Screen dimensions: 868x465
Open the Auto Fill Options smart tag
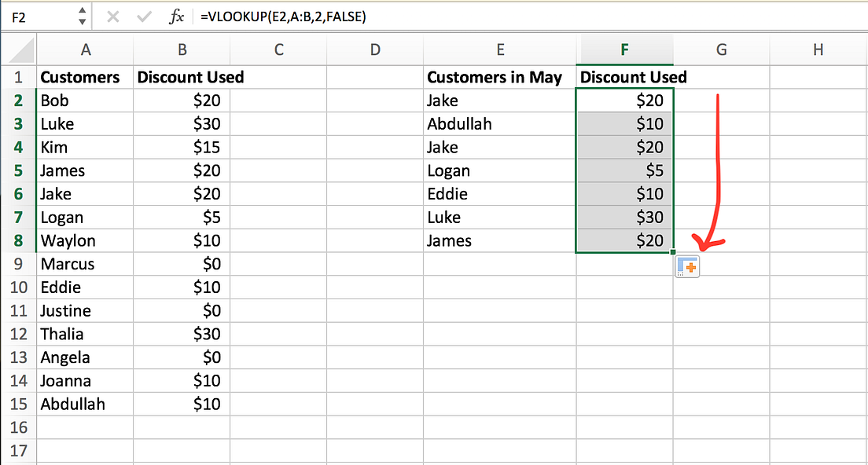pos(686,265)
